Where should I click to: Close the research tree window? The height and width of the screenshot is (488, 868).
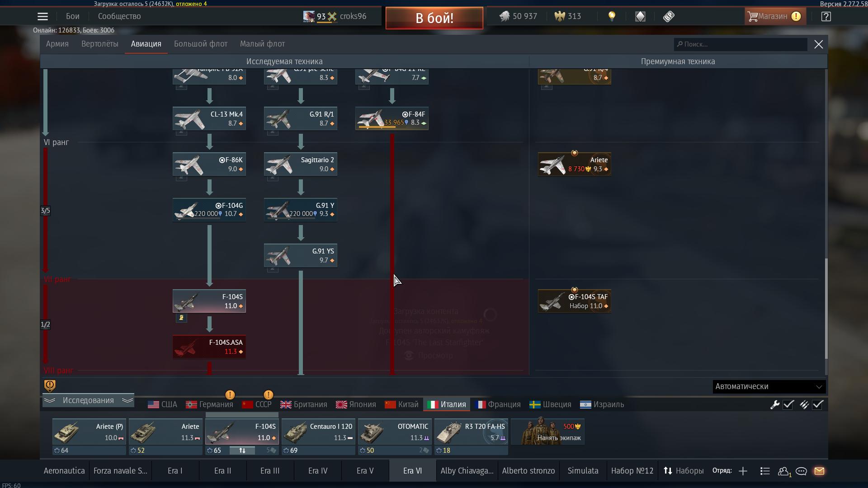tap(819, 44)
